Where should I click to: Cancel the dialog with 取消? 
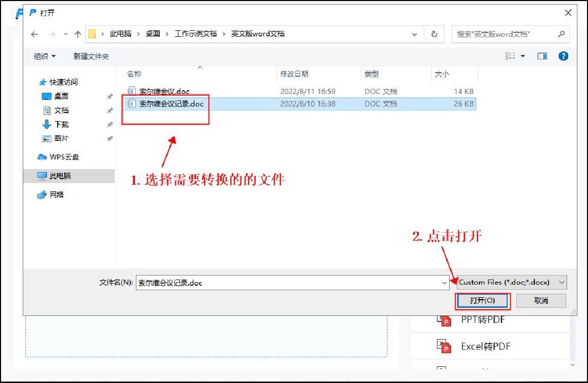541,300
